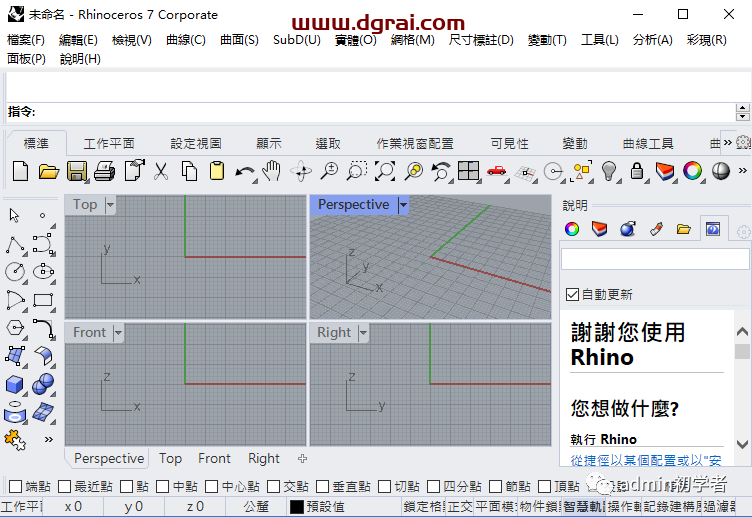
Task: Enable the 最近點 osnap checkbox
Action: pyautogui.click(x=64, y=486)
